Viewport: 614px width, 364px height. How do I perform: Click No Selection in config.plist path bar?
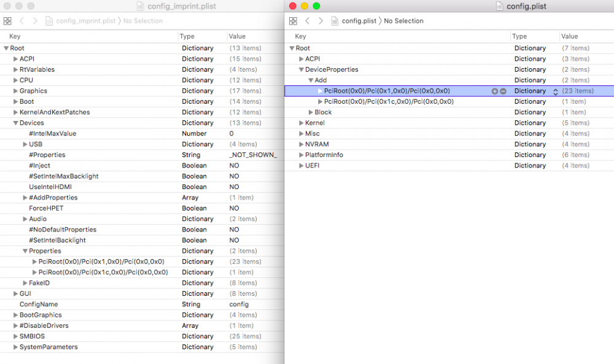404,21
